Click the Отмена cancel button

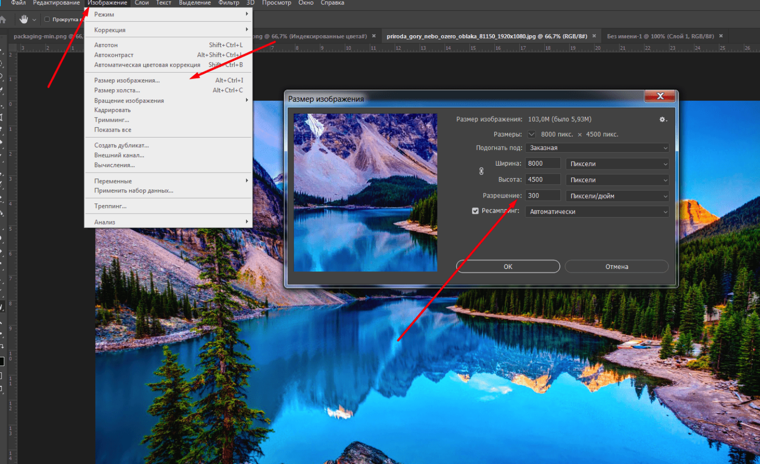616,267
